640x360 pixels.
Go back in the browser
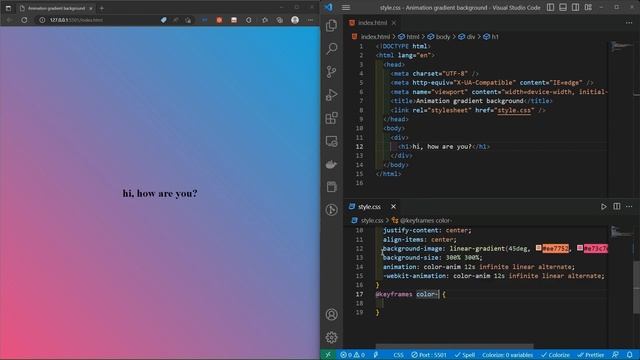(x=9, y=20)
